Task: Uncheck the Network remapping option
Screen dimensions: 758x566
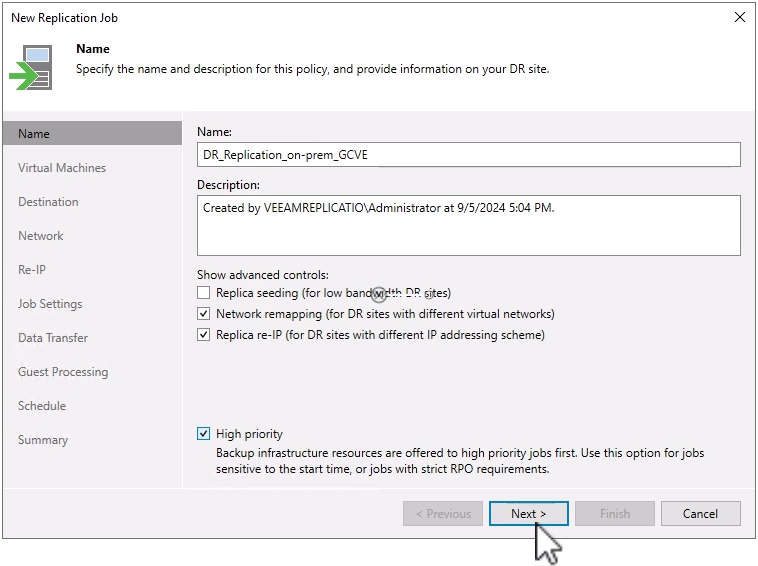Action: pos(204,314)
